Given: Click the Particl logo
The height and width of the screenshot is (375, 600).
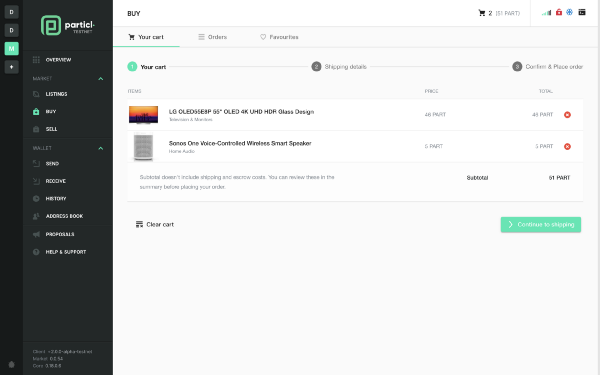Looking at the screenshot, I should (x=68, y=25).
